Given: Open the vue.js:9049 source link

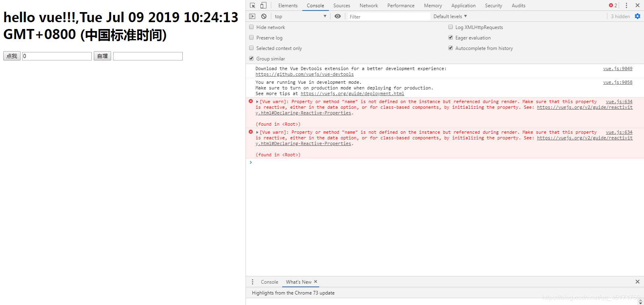Looking at the screenshot, I should (618, 69).
